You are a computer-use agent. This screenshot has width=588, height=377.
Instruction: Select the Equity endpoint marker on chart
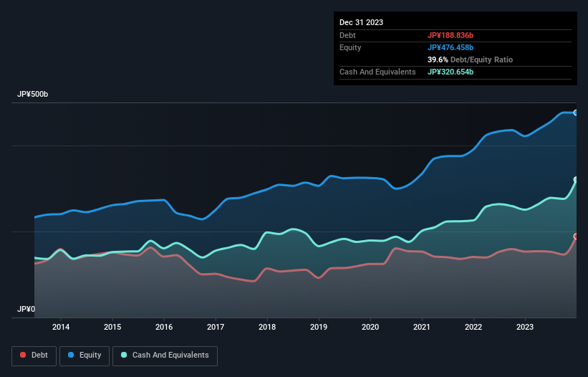point(576,113)
